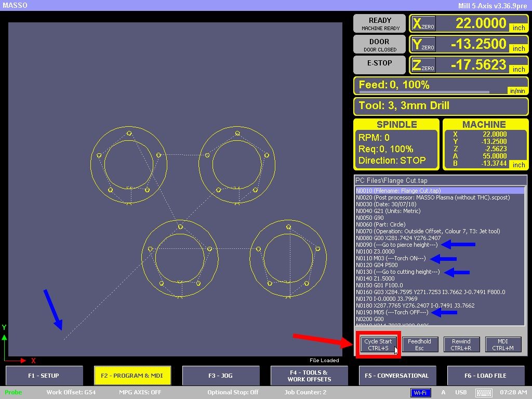Switch to F1 - SETUP screen
Screen dimensions: 532x399
coord(44,376)
